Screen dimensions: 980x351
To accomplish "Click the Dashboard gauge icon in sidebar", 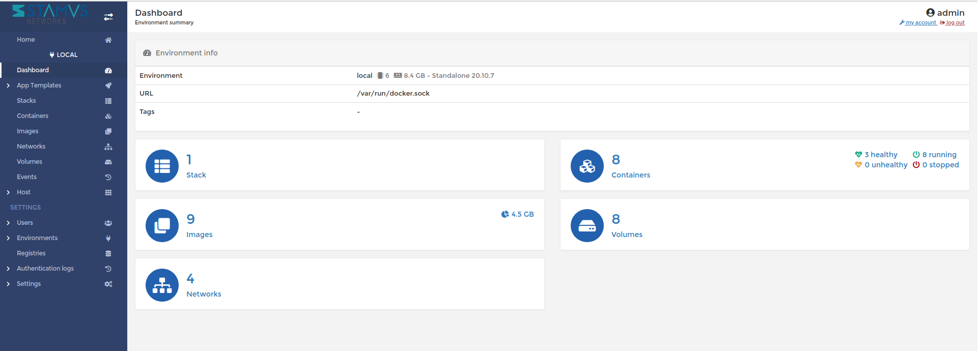I will click(108, 70).
